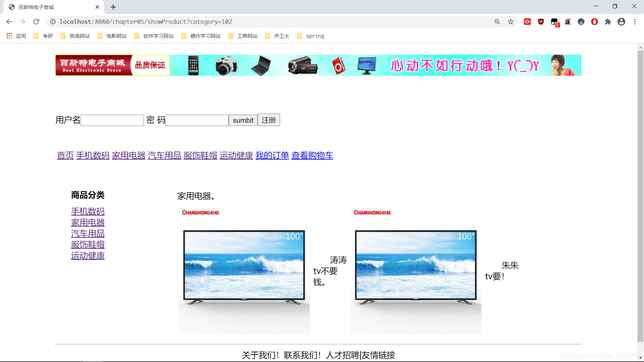Open the 工具网站 bookmark folder
The height and width of the screenshot is (362, 644).
click(243, 36)
